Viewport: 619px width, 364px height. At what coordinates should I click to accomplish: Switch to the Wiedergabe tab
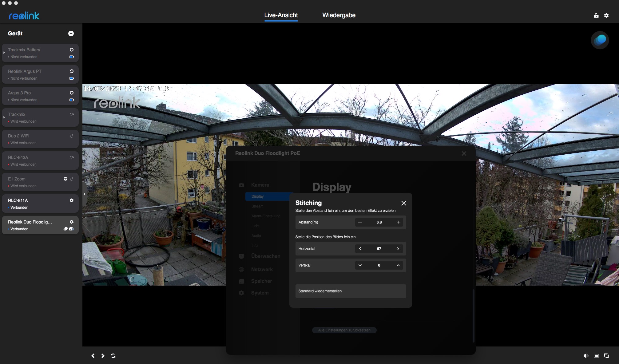click(339, 15)
